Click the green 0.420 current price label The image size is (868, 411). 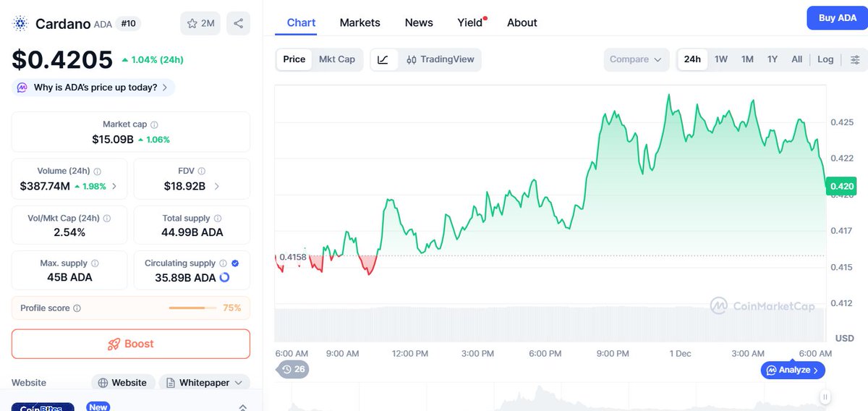tap(841, 186)
